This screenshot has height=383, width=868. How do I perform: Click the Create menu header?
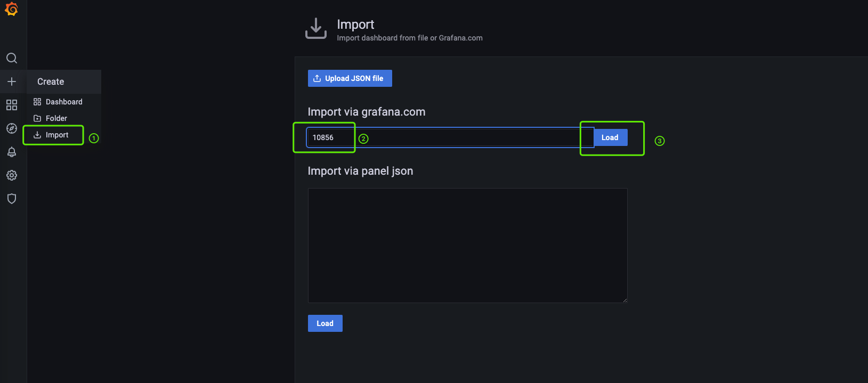click(x=51, y=82)
